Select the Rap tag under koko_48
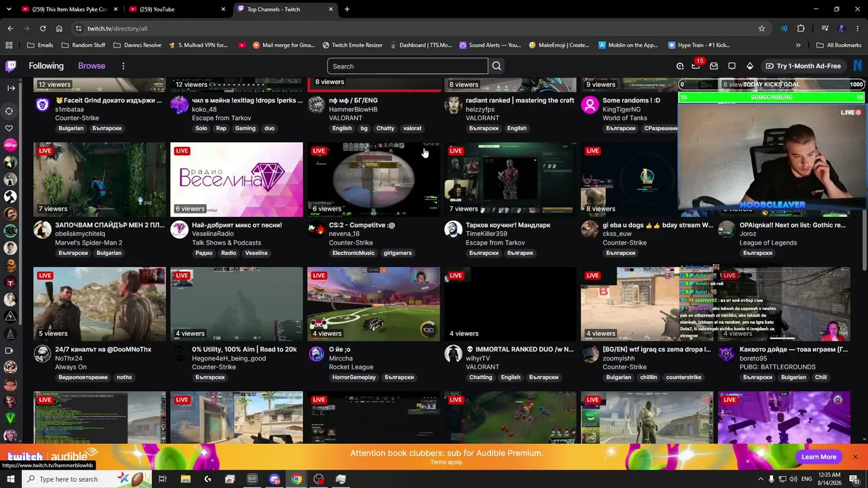 (x=222, y=128)
